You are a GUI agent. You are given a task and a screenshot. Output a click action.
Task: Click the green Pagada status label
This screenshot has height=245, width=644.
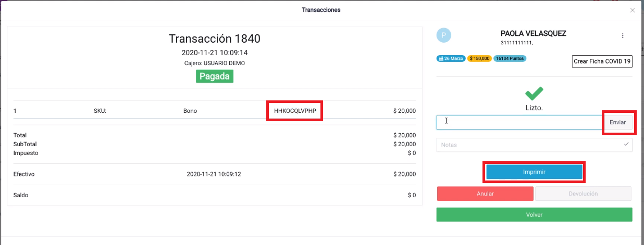click(x=215, y=76)
